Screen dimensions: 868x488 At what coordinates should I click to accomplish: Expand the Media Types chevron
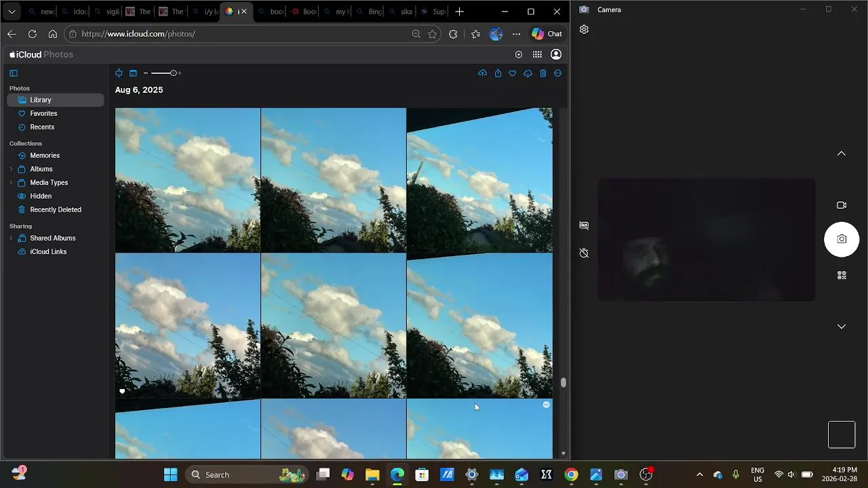(11, 182)
